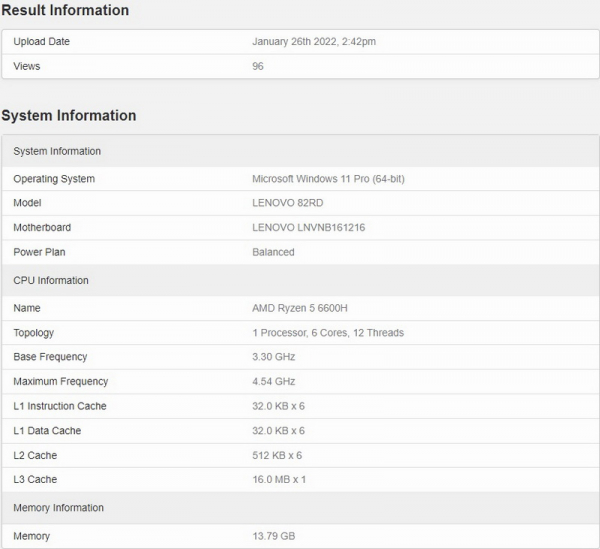Click the Memory Information section header
This screenshot has height=549, width=600.
(58, 508)
